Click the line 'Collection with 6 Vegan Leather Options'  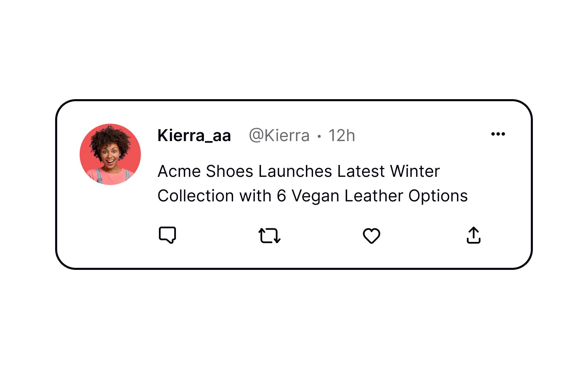(x=313, y=196)
